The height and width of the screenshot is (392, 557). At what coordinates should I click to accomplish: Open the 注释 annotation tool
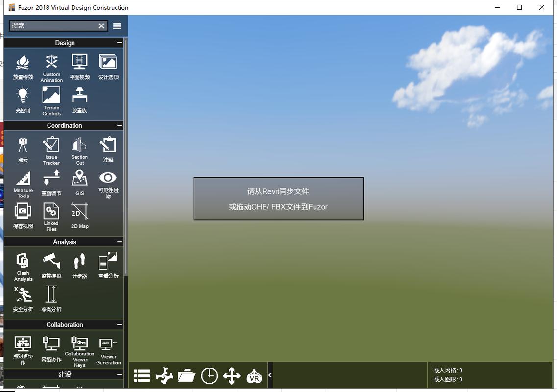click(108, 149)
